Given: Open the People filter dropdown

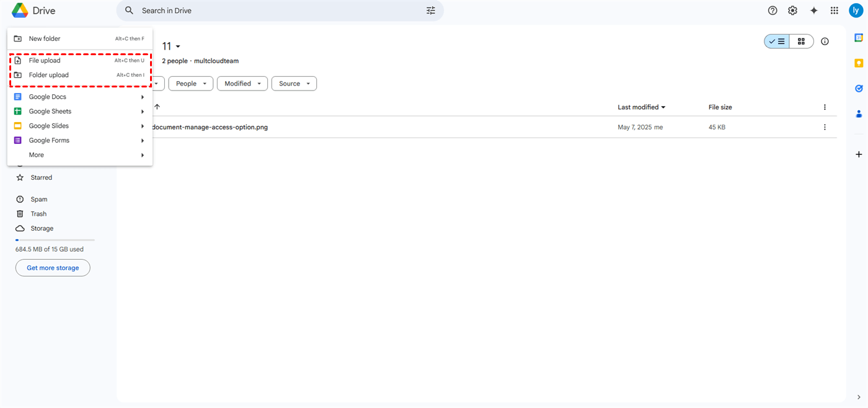Looking at the screenshot, I should click(x=191, y=84).
